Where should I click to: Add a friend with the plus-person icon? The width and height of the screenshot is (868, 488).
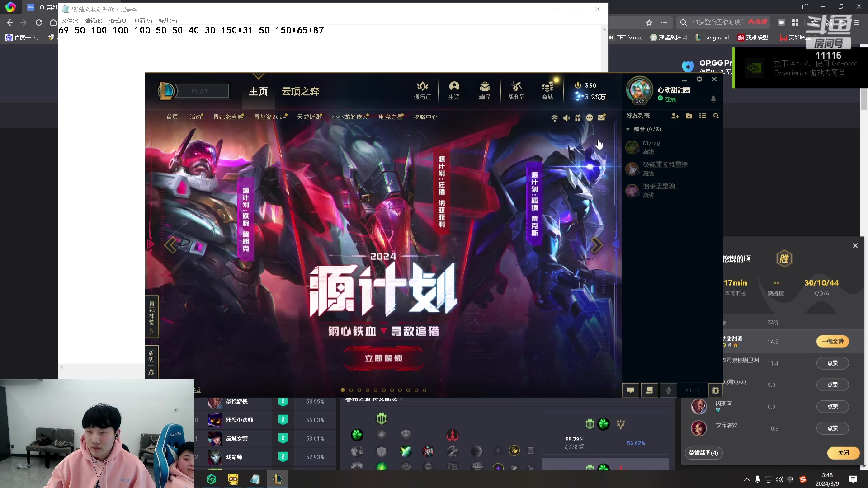pyautogui.click(x=675, y=116)
